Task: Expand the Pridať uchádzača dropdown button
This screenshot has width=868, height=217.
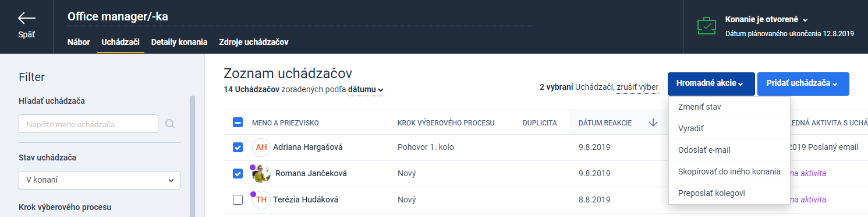Action: coord(803,84)
